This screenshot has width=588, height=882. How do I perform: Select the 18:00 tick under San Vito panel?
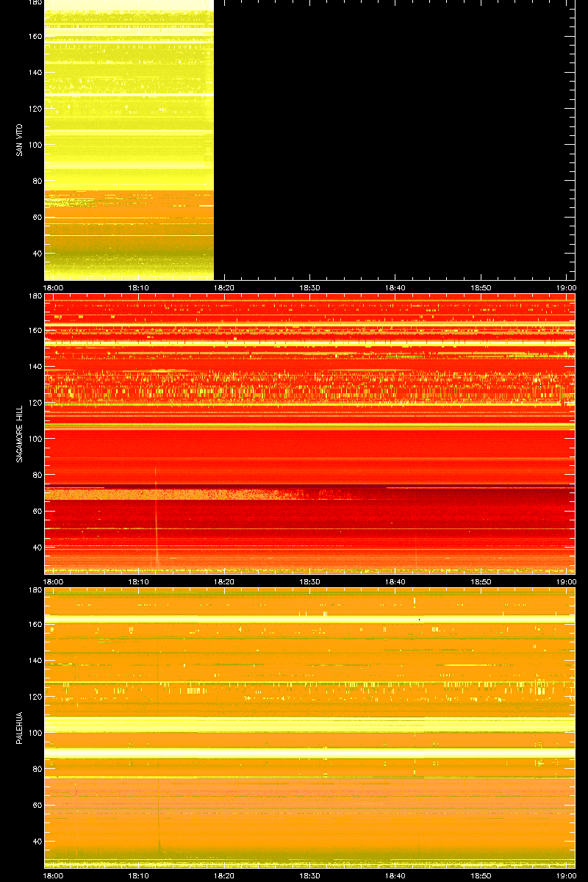(53, 288)
